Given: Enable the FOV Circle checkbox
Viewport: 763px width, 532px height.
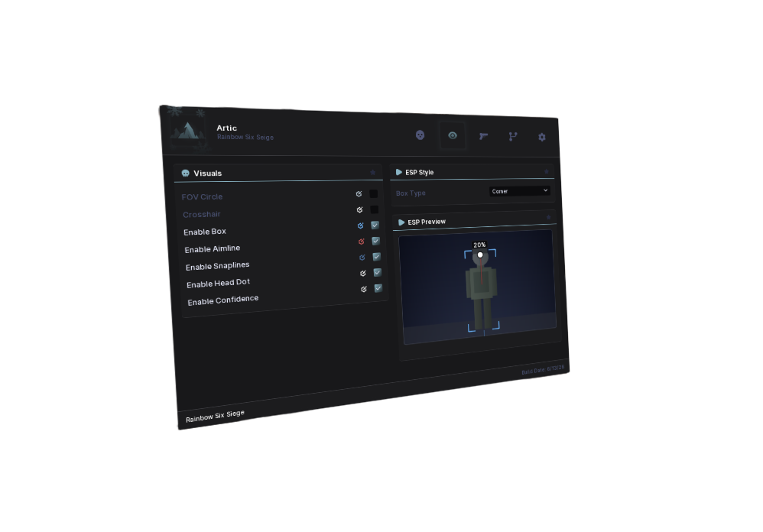Looking at the screenshot, I should point(374,193).
